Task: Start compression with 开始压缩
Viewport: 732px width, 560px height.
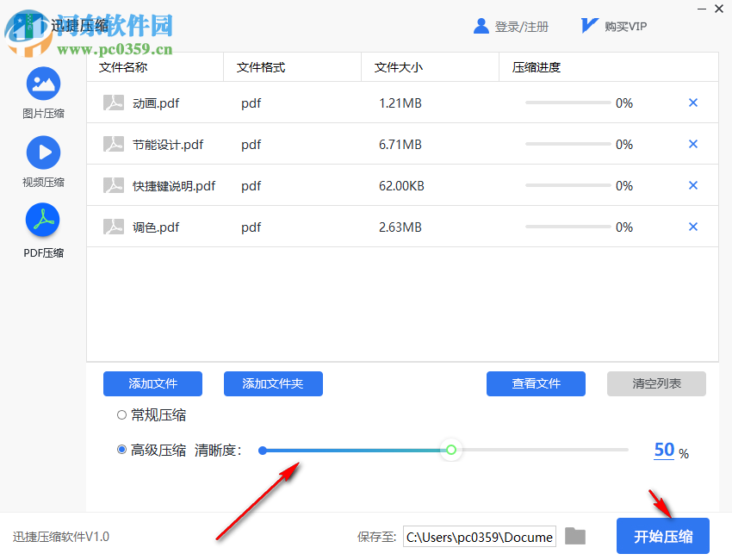Action: coord(662,536)
